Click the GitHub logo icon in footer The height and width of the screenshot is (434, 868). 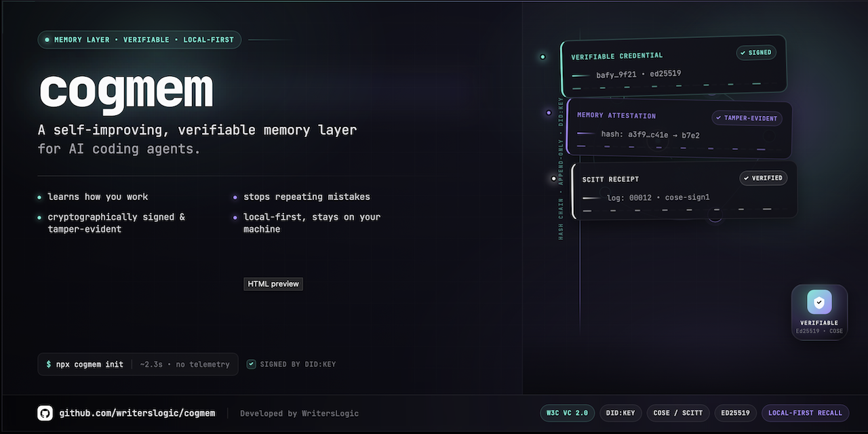pos(45,413)
